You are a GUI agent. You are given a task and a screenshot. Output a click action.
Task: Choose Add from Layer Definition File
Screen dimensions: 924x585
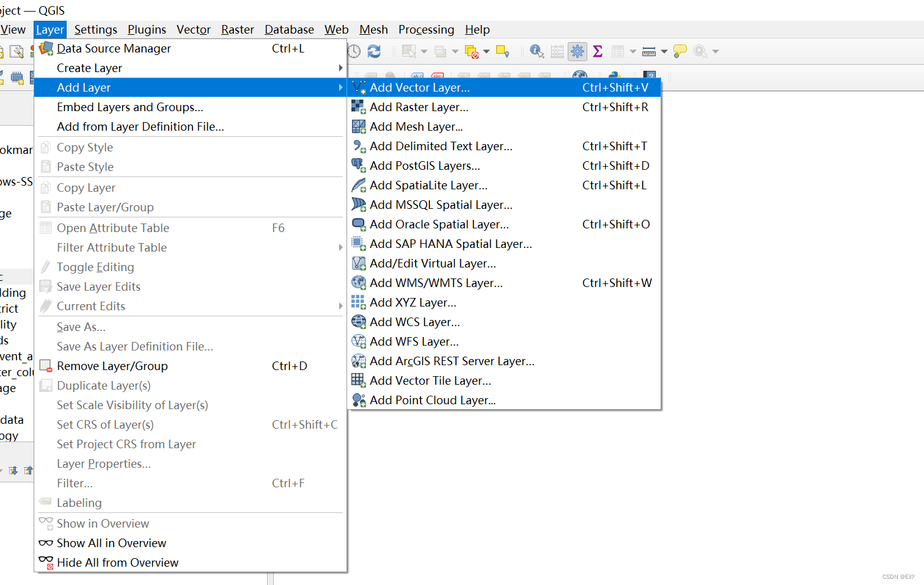click(190, 126)
